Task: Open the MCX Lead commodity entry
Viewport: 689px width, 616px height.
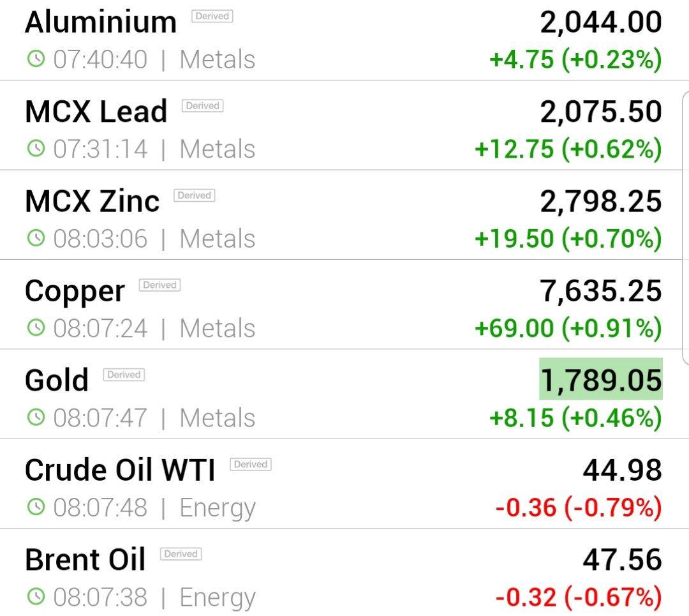Action: click(x=344, y=125)
